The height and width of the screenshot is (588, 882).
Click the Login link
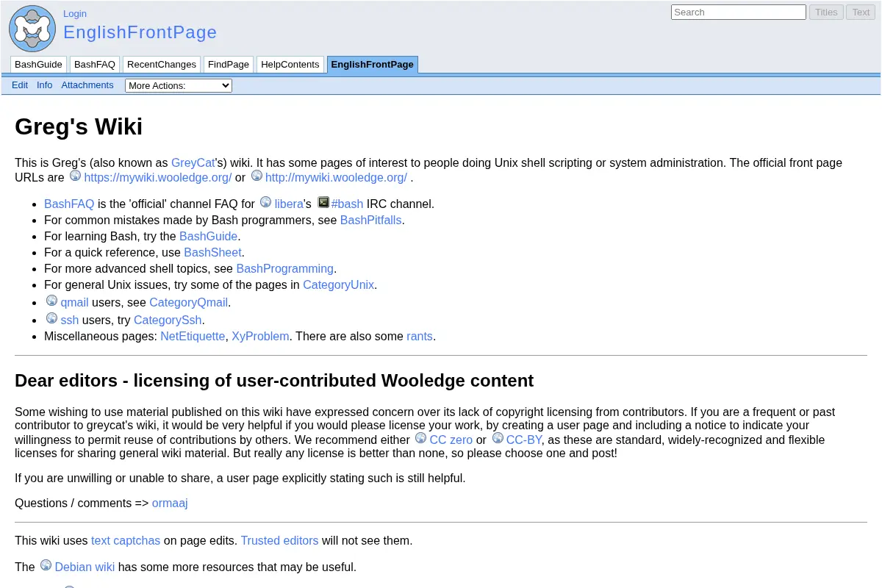click(75, 13)
